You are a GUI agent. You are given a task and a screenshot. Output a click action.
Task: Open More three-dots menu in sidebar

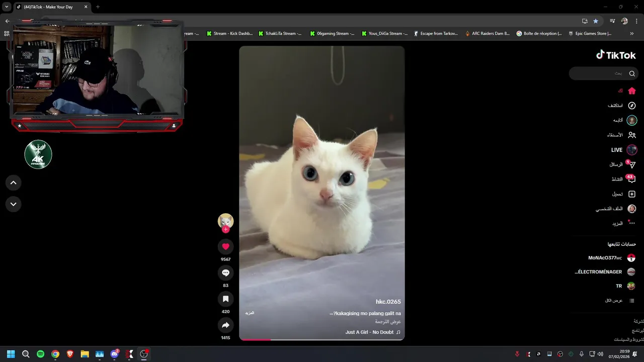[632, 223]
